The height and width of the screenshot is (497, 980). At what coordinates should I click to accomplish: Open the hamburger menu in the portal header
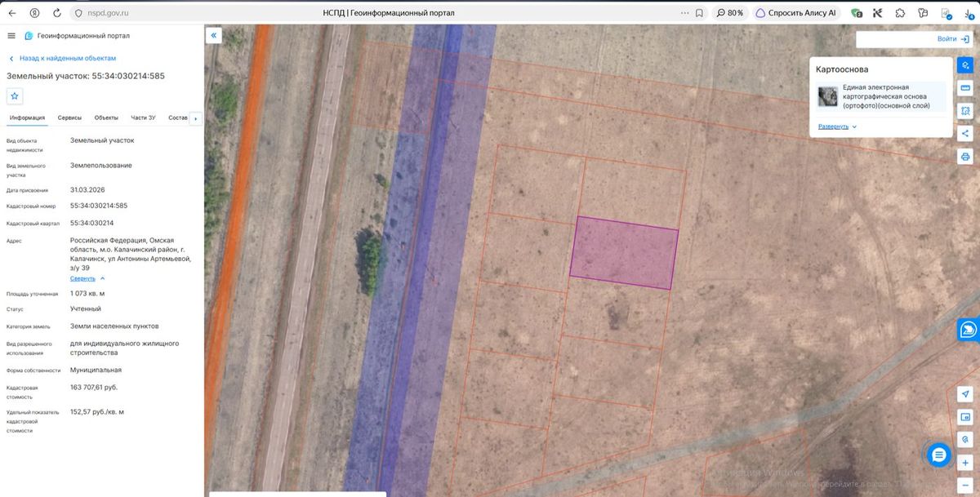pos(11,36)
